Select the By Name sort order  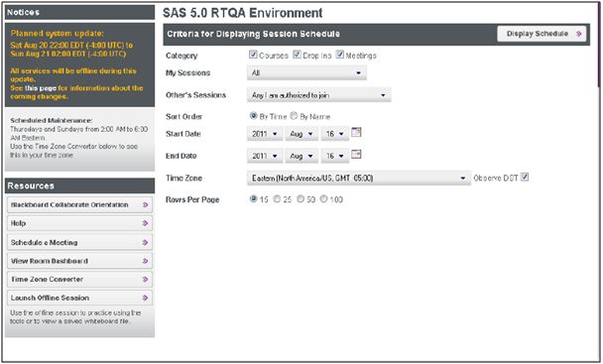(294, 115)
